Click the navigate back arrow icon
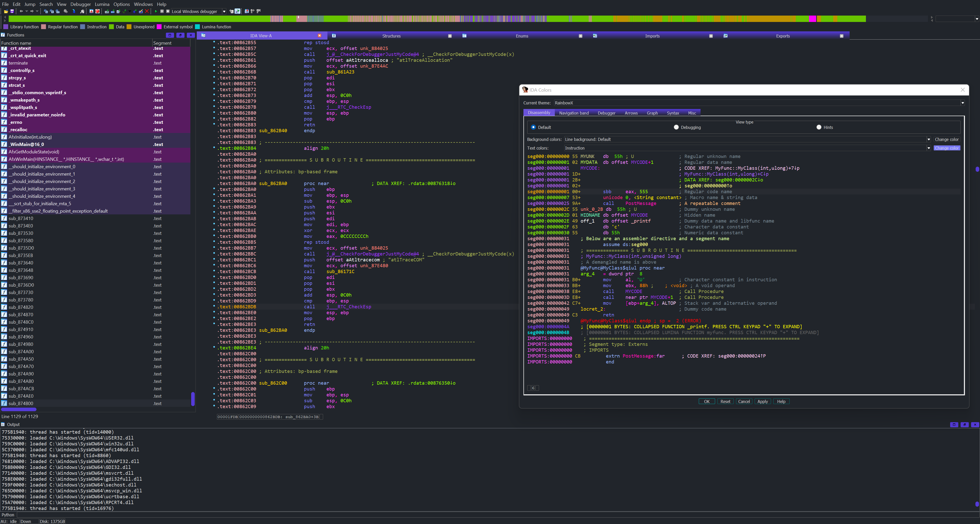This screenshot has height=524, width=980. [x=21, y=11]
